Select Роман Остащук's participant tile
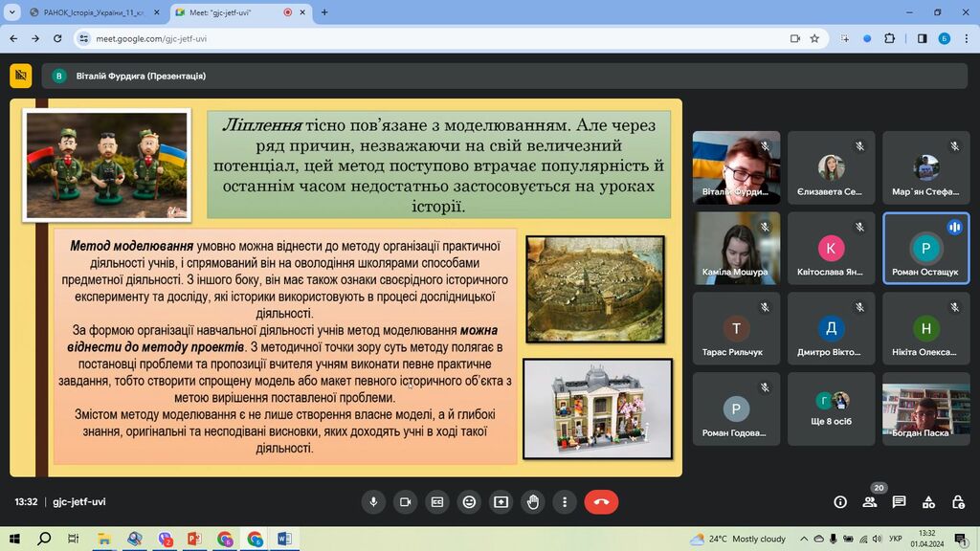The width and height of the screenshot is (980, 551). click(925, 248)
